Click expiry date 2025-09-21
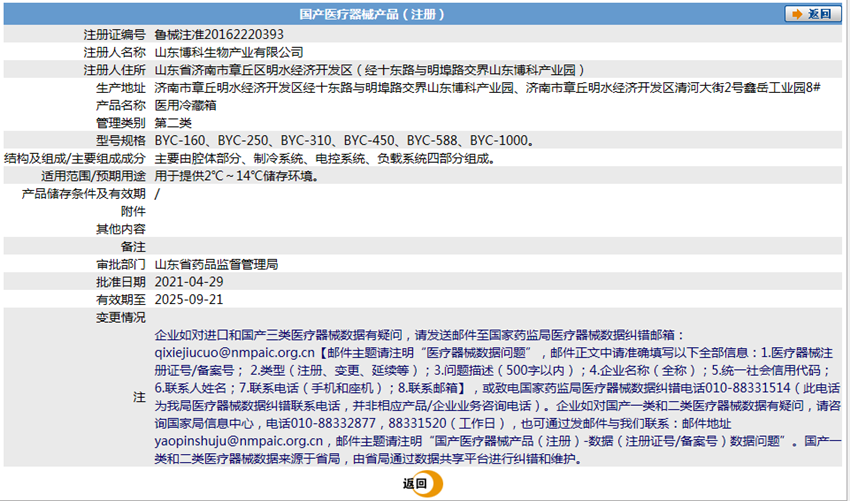850x501 pixels. pyautogui.click(x=189, y=299)
